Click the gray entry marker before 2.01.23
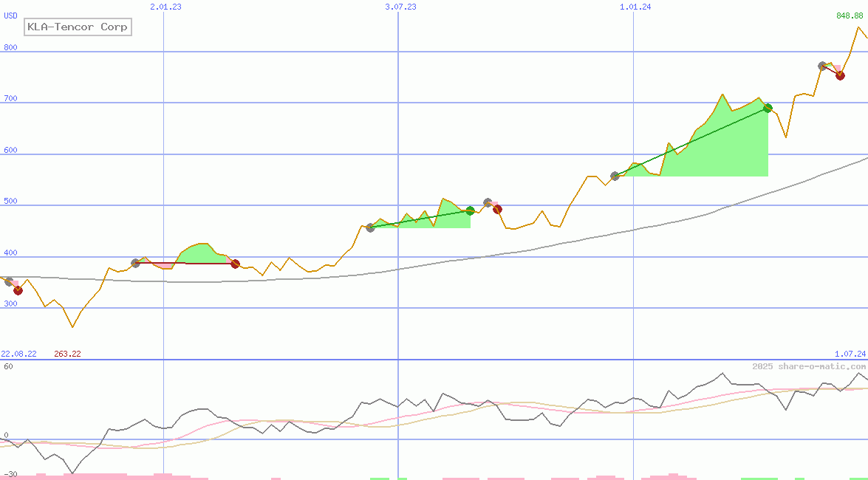The width and height of the screenshot is (868, 480). (136, 263)
